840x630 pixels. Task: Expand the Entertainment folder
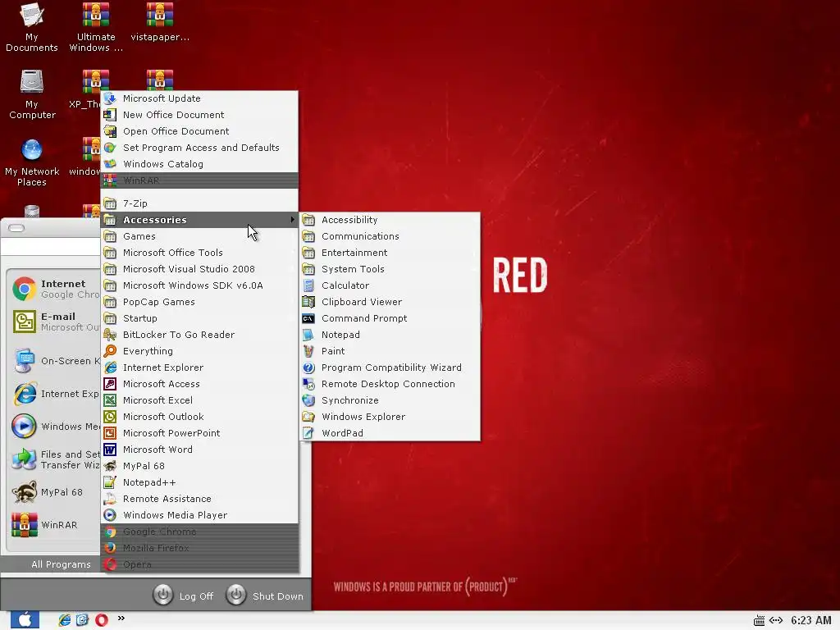click(x=390, y=253)
